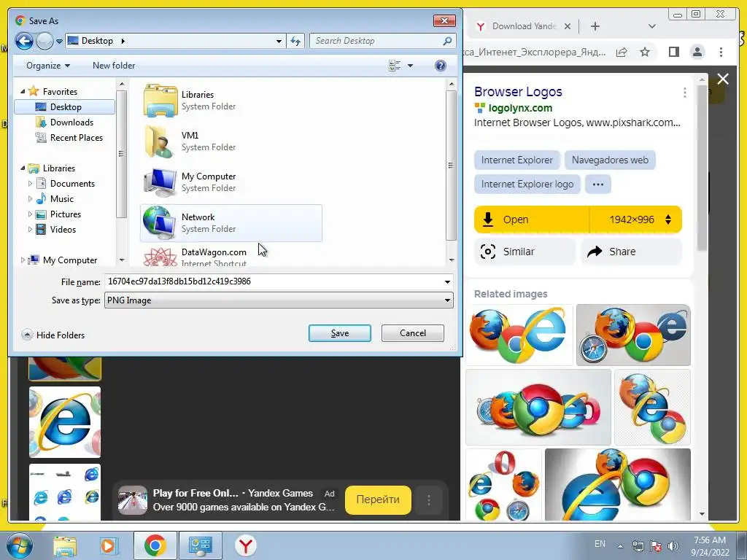Open Yandex browser from taskbar
This screenshot has width=747, height=560.
tap(246, 545)
